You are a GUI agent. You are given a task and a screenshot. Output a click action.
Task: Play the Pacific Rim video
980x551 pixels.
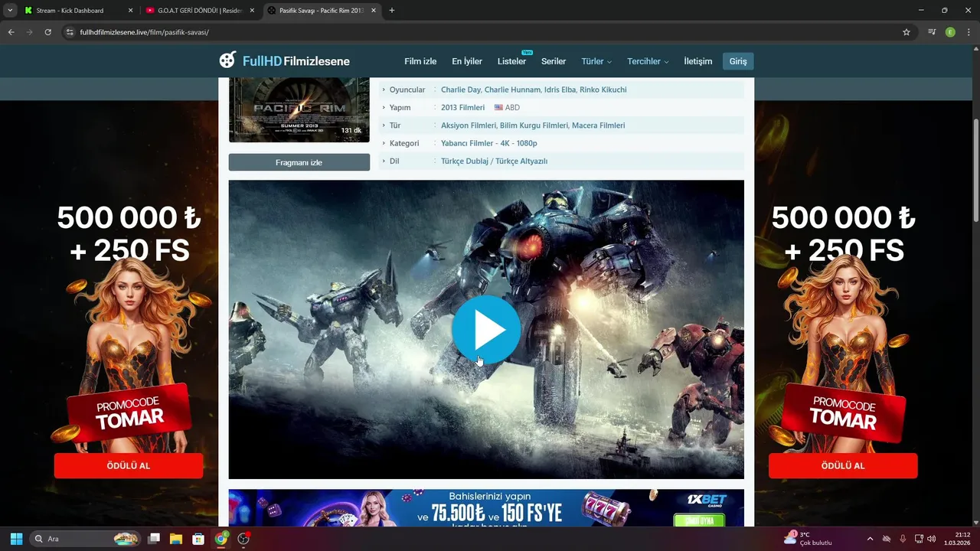486,330
